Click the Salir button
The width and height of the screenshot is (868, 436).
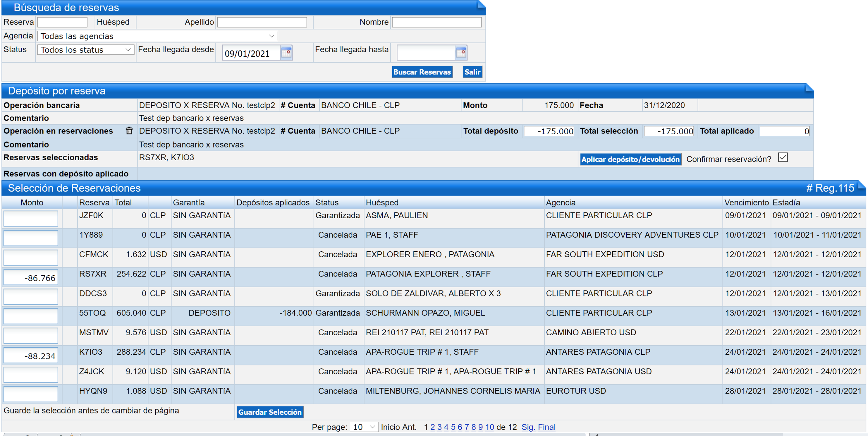coord(472,72)
